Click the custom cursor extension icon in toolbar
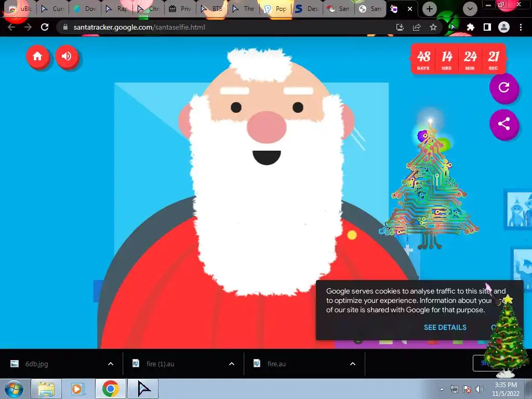This screenshot has width=532, height=399. click(454, 27)
